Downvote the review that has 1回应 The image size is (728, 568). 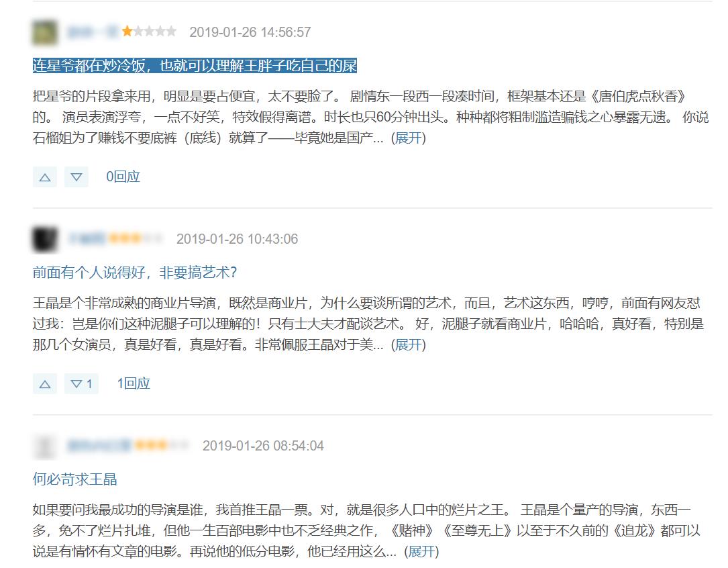click(x=81, y=384)
